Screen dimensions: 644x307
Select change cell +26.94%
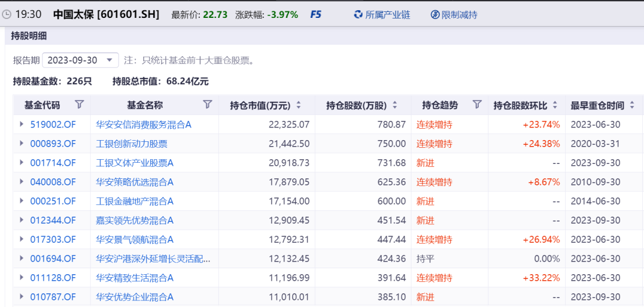[x=541, y=240]
